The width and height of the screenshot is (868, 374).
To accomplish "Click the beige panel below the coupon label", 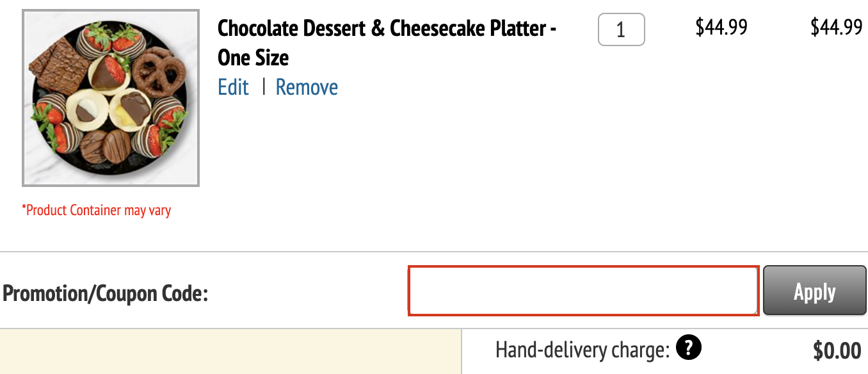I will (230, 352).
